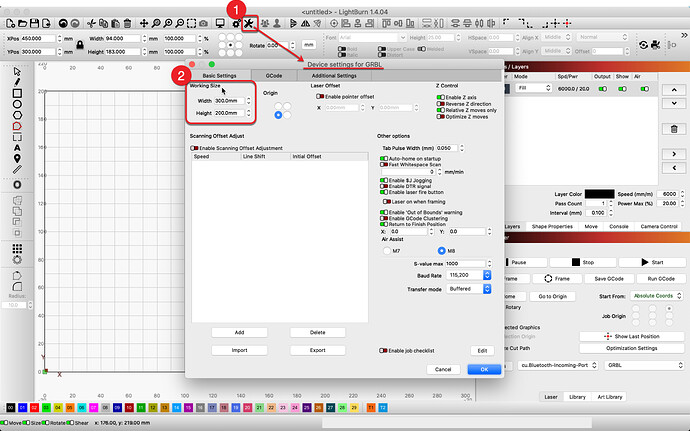
Task: Select the M8 air assist radio
Action: coord(441,251)
